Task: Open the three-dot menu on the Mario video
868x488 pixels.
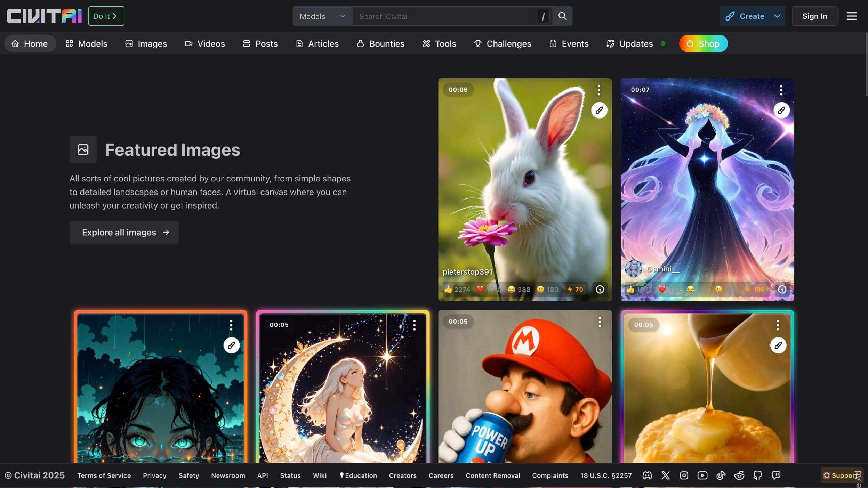Action: [x=600, y=322]
